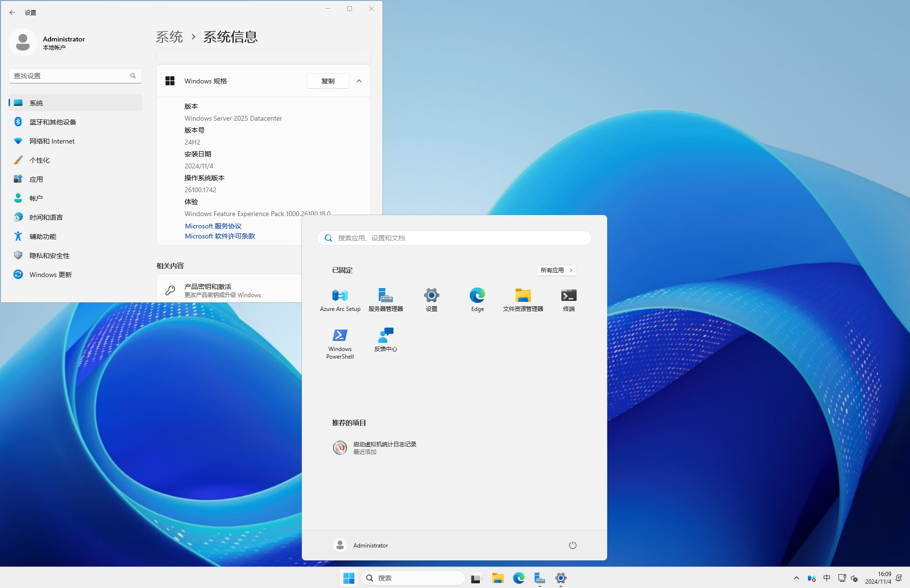Select the Windows Server 2025 Datacenter text
Screen dimensions: 910x588
point(233,118)
